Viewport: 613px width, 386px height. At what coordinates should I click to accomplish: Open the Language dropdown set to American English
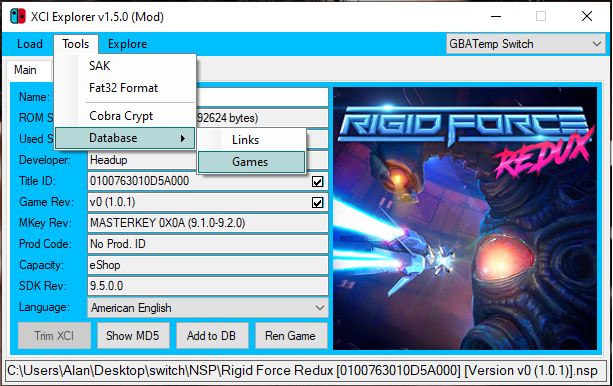(208, 308)
